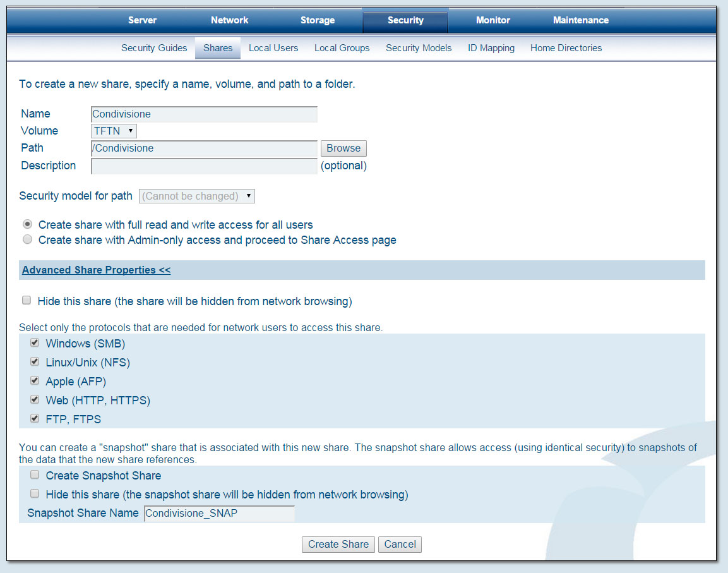This screenshot has width=728, height=573.
Task: Check Hide this share from network browsing
Action: pyautogui.click(x=27, y=301)
